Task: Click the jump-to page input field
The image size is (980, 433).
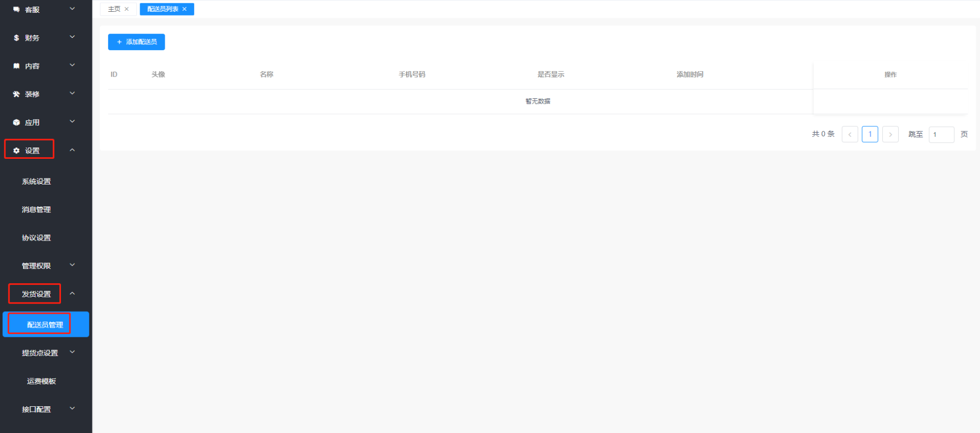Action: pos(941,134)
